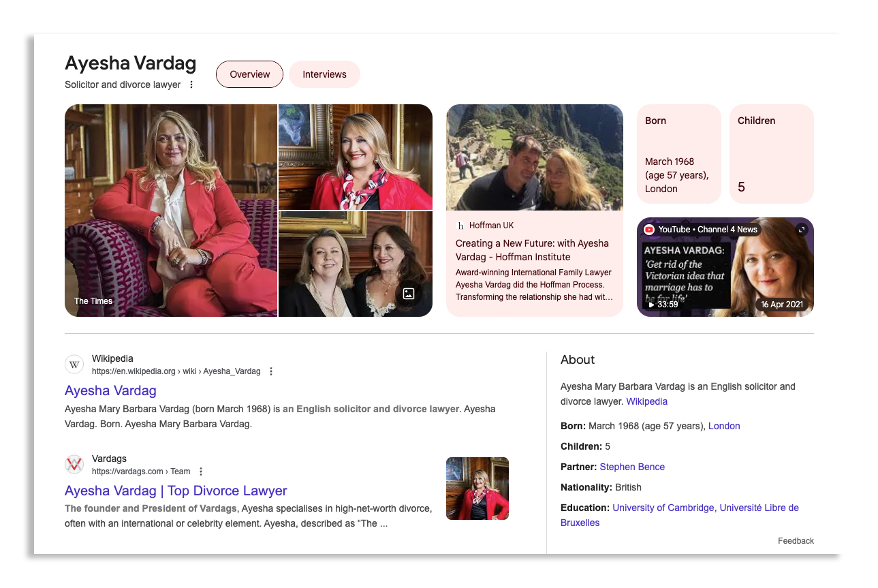Open the three-dot menu for Vardags result
This screenshot has height=588, width=878.
point(201,471)
